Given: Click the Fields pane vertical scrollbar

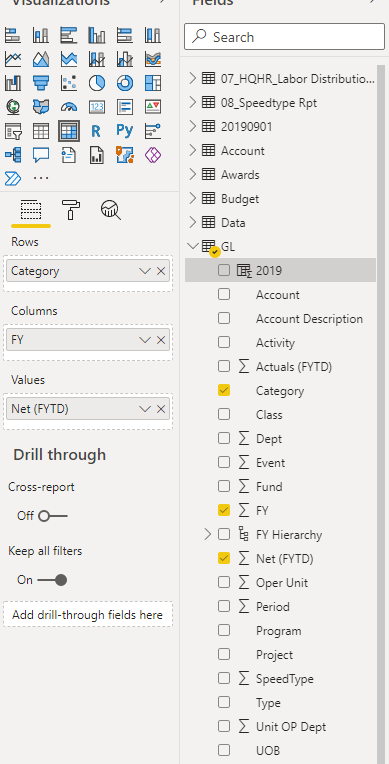Looking at the screenshot, I should [x=381, y=414].
